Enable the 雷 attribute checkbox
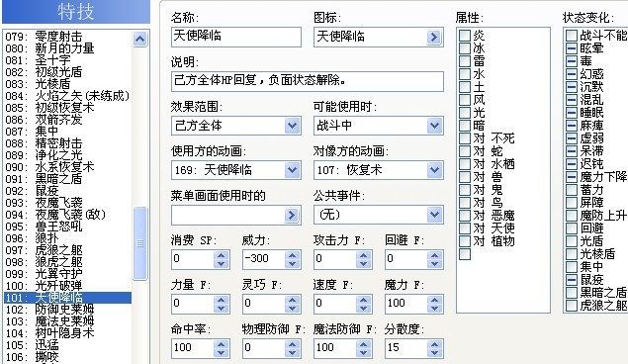Image resolution: width=628 pixels, height=364 pixels. pos(465,61)
